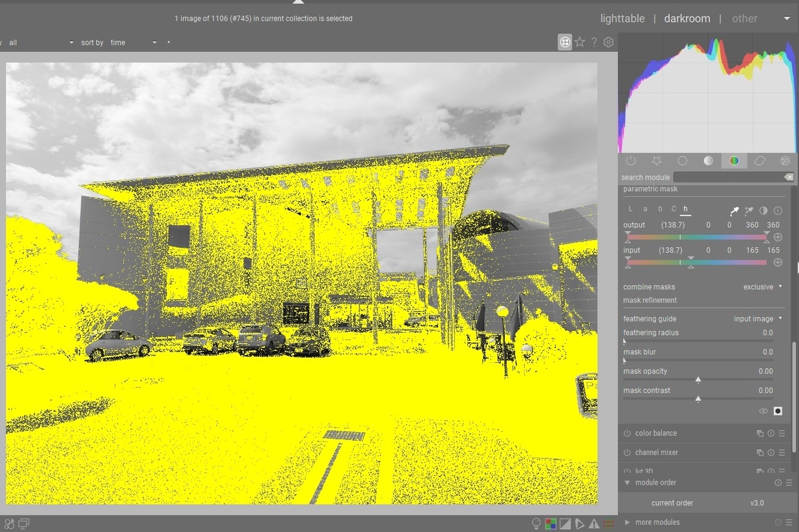Toggle the mask display eye icon
The width and height of the screenshot is (799, 532).
click(764, 411)
